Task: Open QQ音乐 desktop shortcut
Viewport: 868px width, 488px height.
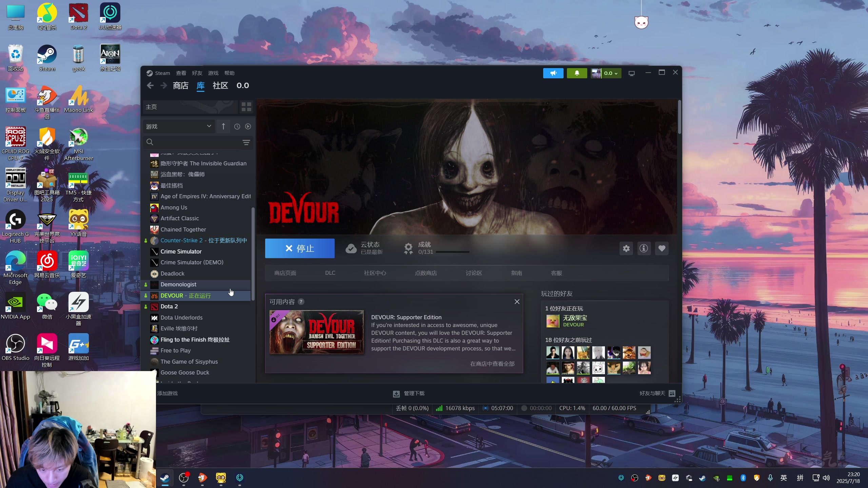Action: click(47, 17)
